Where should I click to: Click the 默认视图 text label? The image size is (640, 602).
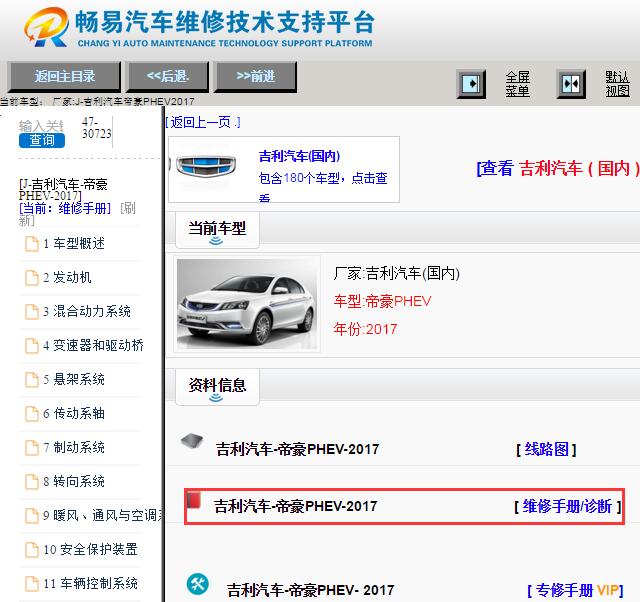tap(618, 84)
